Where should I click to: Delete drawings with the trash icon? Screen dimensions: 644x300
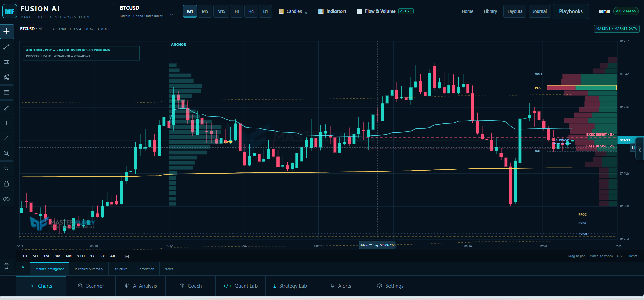(x=7, y=266)
